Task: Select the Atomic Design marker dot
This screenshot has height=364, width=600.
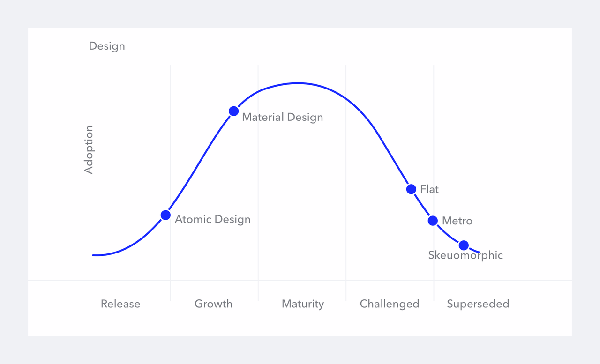Action: [x=165, y=215]
